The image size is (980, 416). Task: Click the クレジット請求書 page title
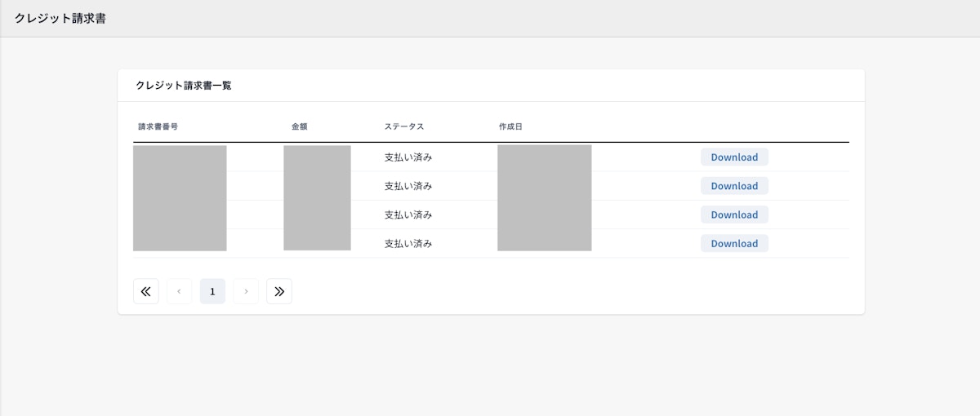(60, 19)
